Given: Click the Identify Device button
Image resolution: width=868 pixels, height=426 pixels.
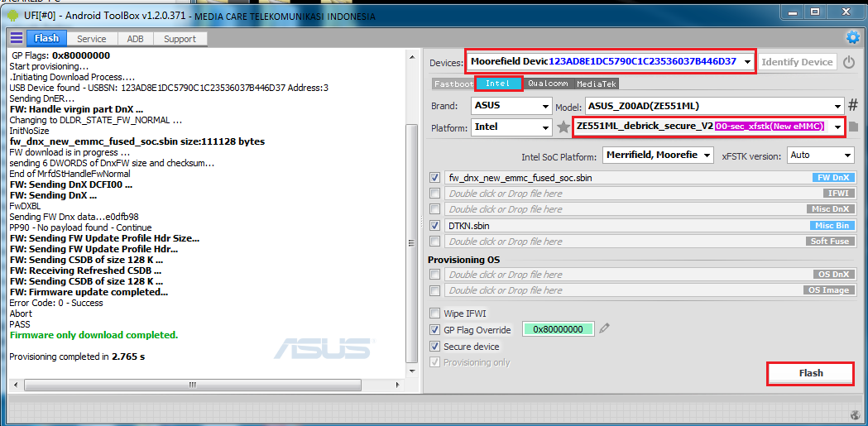Looking at the screenshot, I should [797, 62].
